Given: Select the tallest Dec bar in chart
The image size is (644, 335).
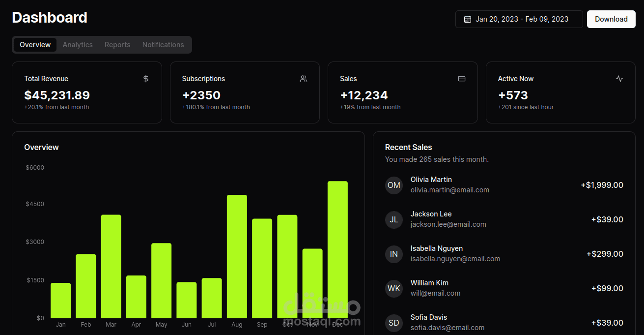Looking at the screenshot, I should (x=337, y=250).
